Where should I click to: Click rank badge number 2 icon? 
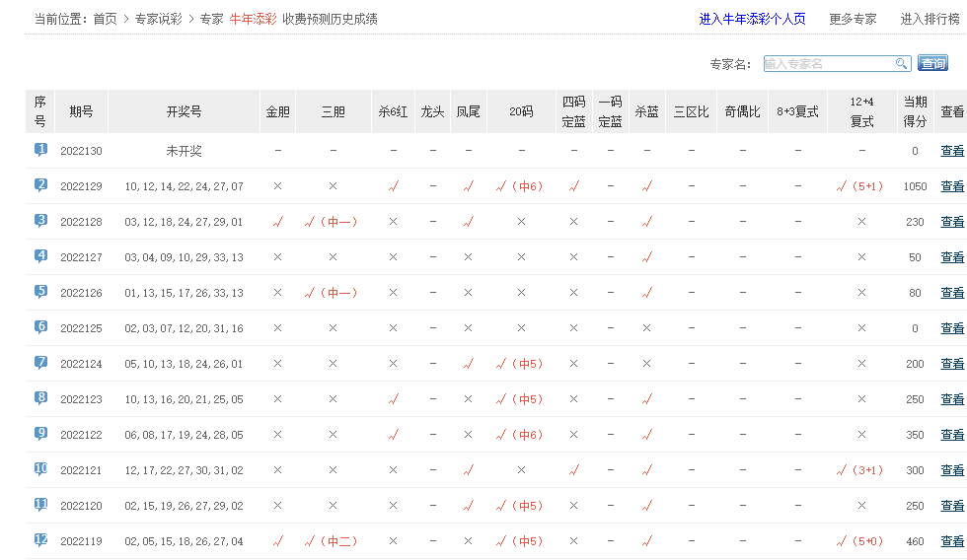pos(40,185)
